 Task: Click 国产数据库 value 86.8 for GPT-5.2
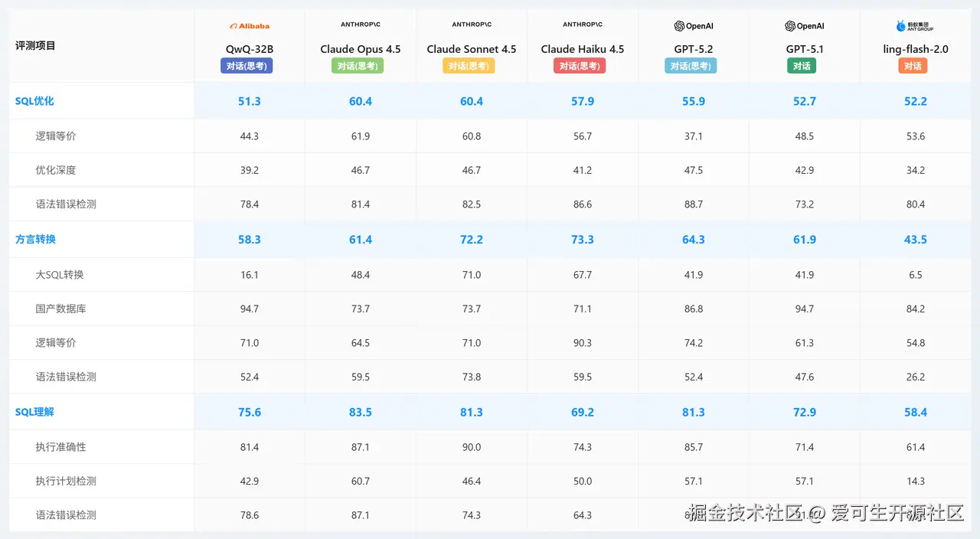click(694, 309)
